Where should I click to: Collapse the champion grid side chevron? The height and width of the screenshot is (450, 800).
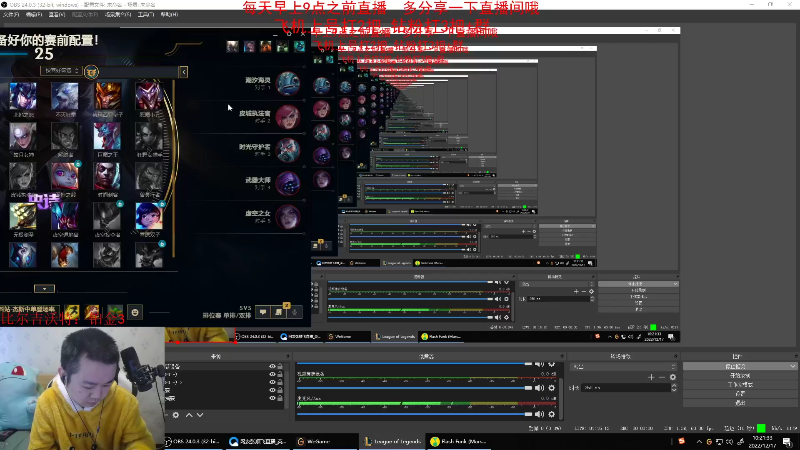184,72
